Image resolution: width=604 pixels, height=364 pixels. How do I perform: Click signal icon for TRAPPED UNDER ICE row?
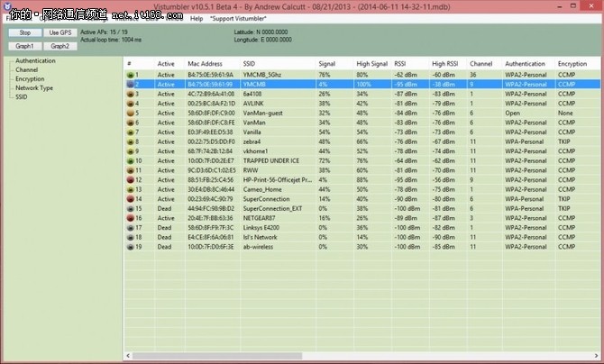(x=130, y=160)
